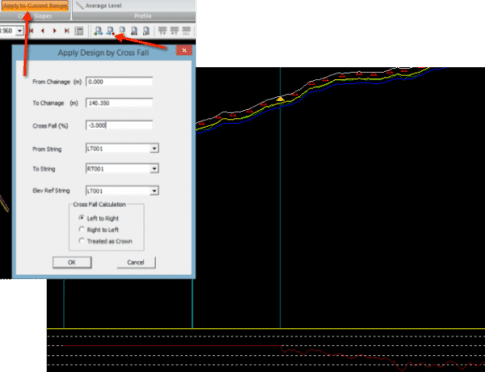
Task: Open the chainage list icon beside the navigation arrows
Action: click(x=79, y=31)
